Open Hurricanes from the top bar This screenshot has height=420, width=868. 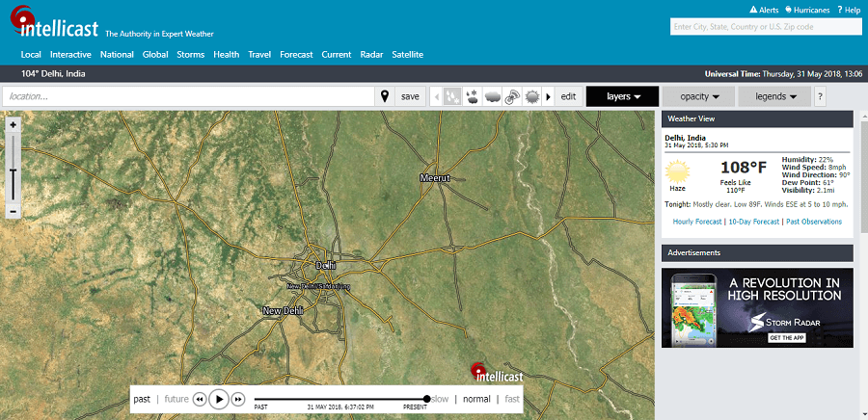tap(807, 10)
